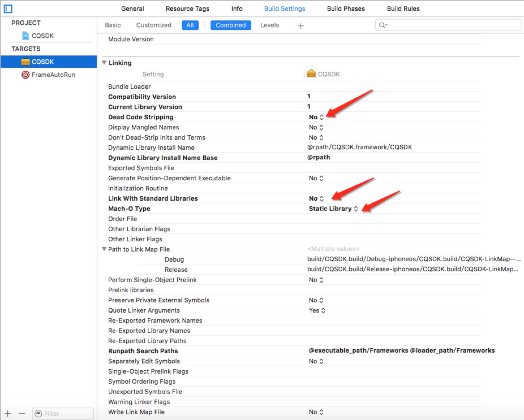Show Basic build settings
524x420 pixels.
(x=113, y=25)
